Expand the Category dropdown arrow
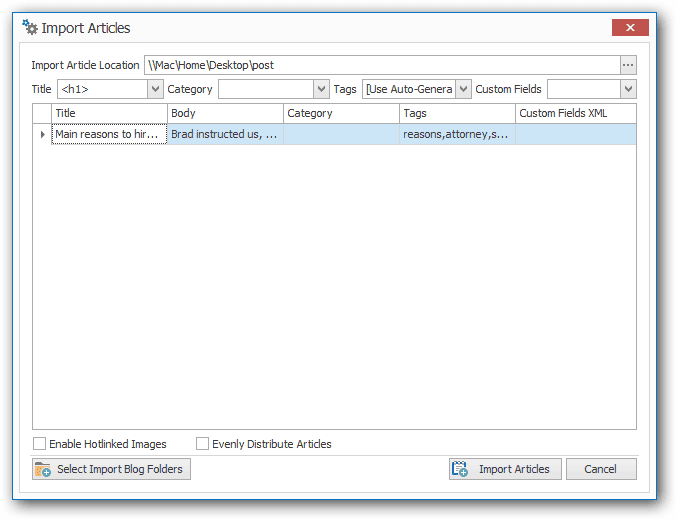 321,89
